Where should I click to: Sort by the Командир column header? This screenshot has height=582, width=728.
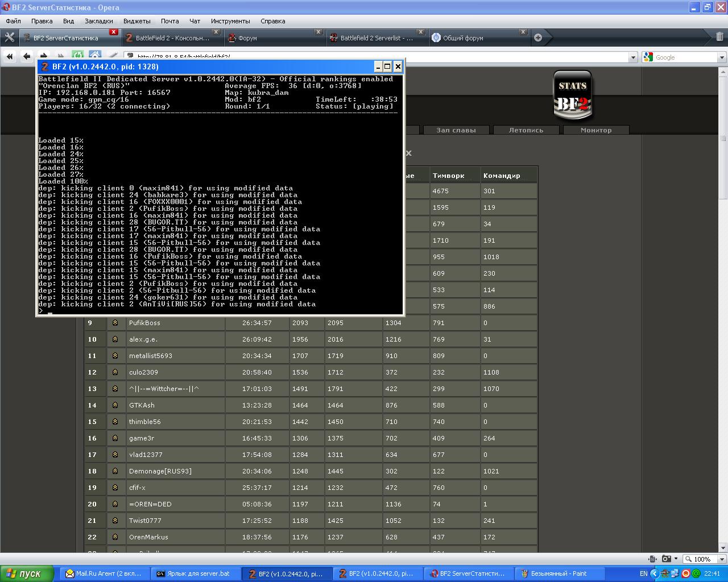(502, 176)
